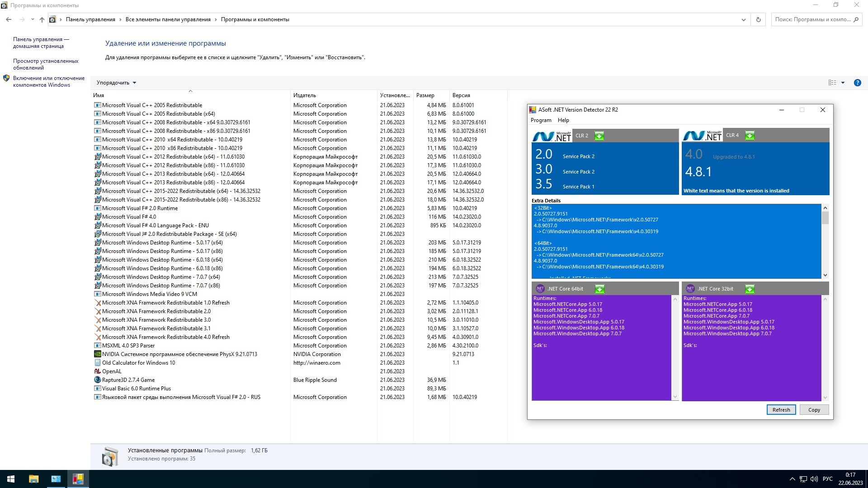Click the Windows taskbar search icon
Screen dimensions: 868x488
coord(11,478)
